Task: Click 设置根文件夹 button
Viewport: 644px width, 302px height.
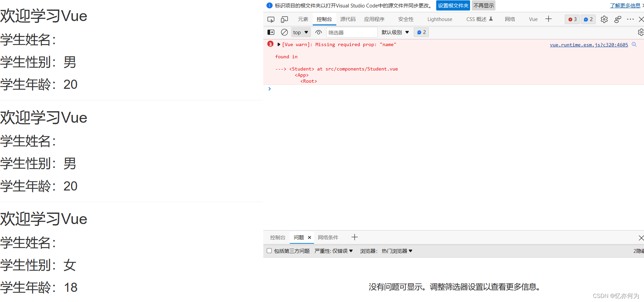Action: 453,5
